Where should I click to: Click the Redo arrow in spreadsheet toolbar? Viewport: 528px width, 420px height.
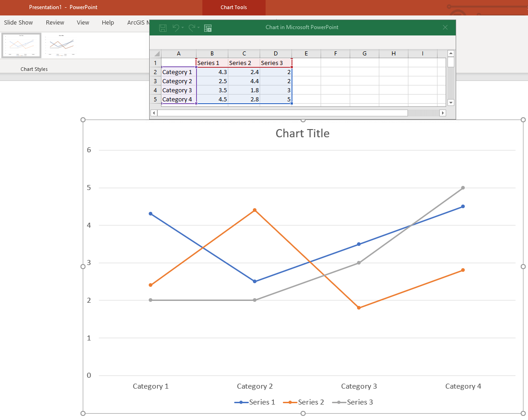coord(192,28)
